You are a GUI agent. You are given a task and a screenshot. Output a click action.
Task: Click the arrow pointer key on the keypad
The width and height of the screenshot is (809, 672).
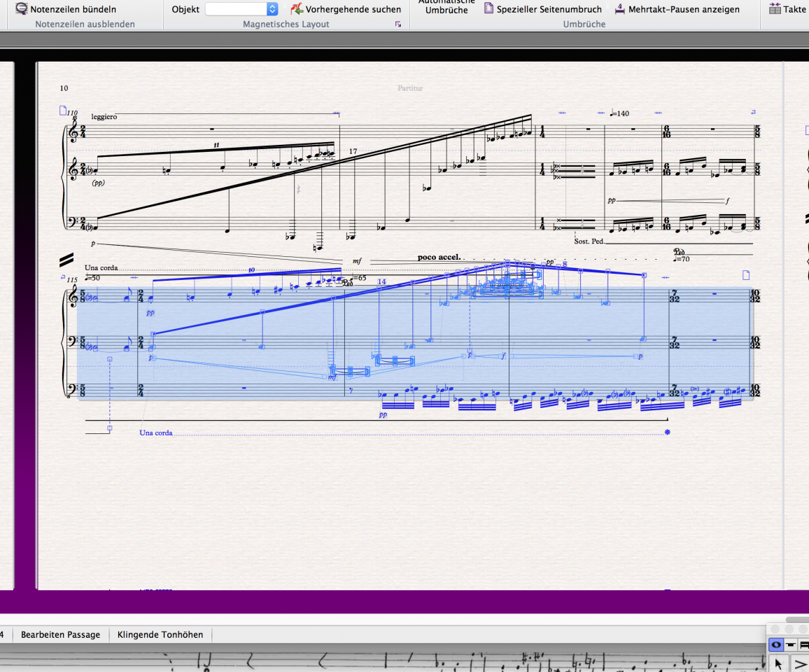point(779,664)
